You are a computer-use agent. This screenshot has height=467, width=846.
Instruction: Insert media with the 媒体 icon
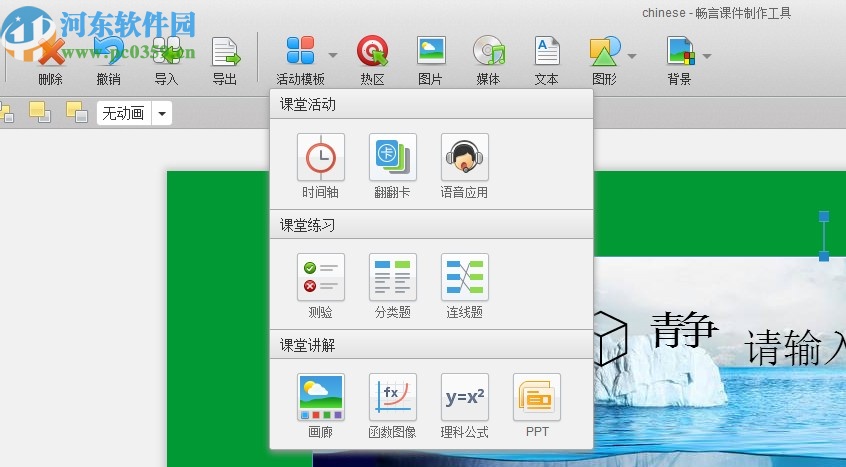(x=489, y=51)
